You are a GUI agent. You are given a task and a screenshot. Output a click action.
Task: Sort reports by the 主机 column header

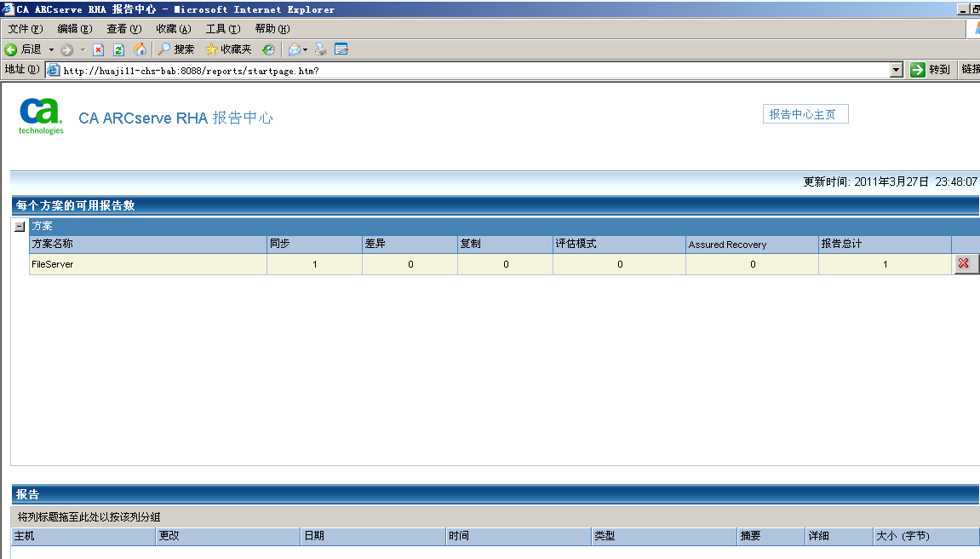pos(81,536)
